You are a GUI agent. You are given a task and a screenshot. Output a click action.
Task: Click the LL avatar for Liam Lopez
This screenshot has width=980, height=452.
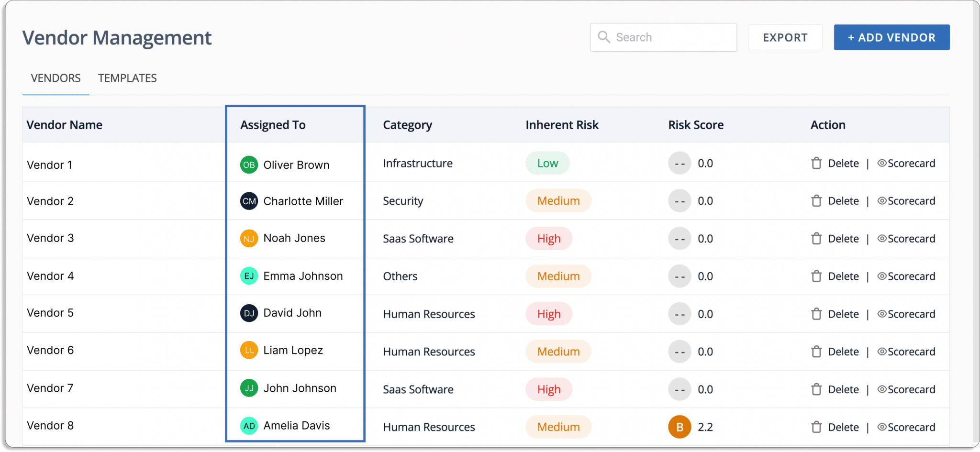(x=249, y=350)
